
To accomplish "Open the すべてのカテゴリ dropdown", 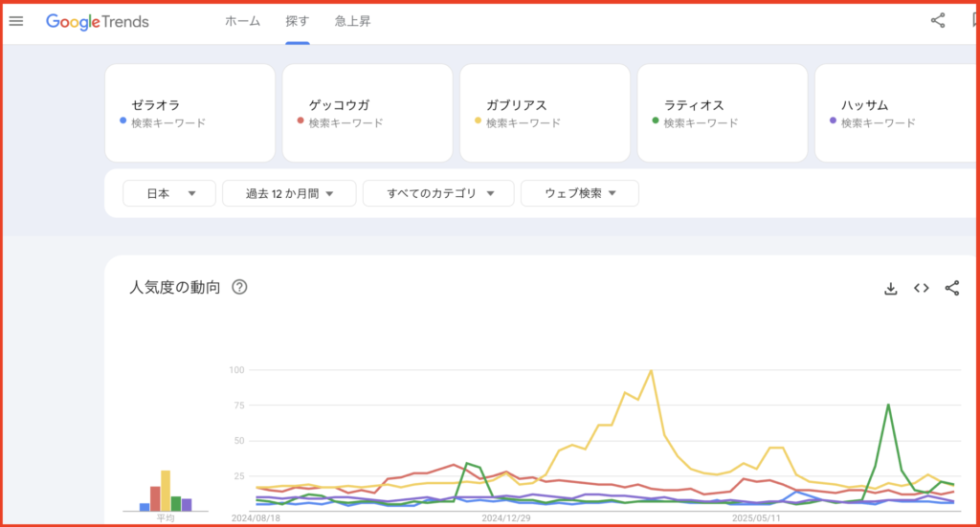I will [438, 193].
